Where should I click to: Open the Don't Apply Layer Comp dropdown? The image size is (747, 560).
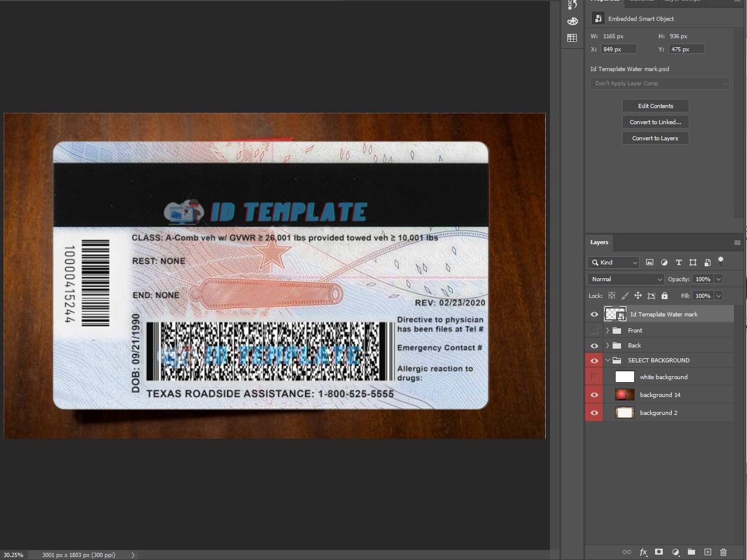660,84
